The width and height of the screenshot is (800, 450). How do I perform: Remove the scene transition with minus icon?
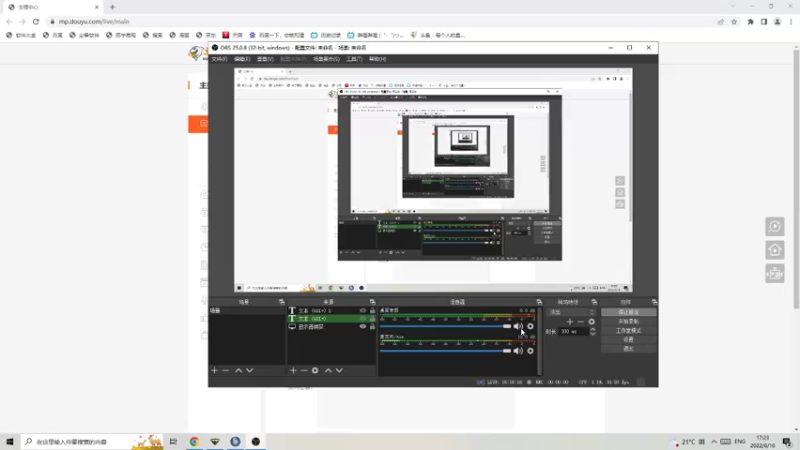tap(581, 322)
